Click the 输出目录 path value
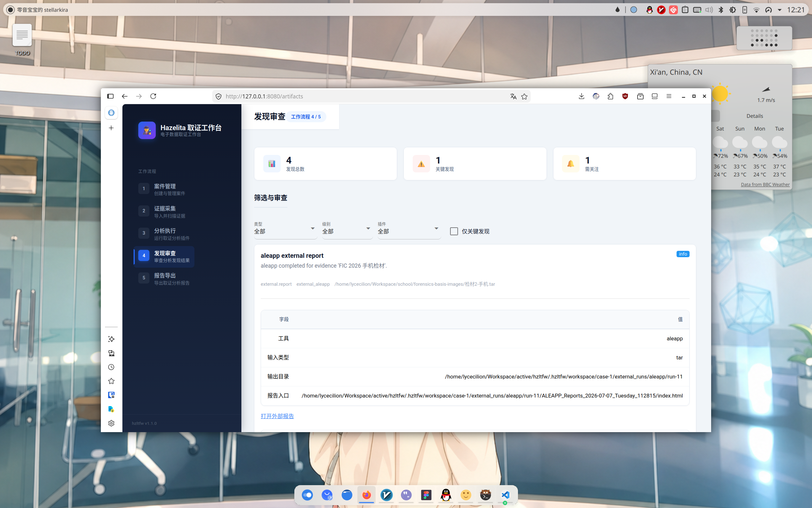The height and width of the screenshot is (508, 812). pyautogui.click(x=564, y=377)
